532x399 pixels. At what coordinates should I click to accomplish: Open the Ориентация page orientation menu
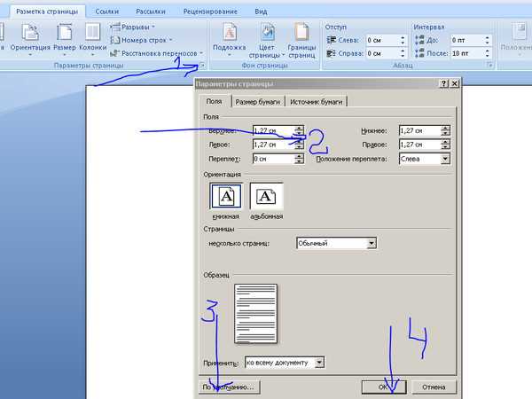coord(30,40)
